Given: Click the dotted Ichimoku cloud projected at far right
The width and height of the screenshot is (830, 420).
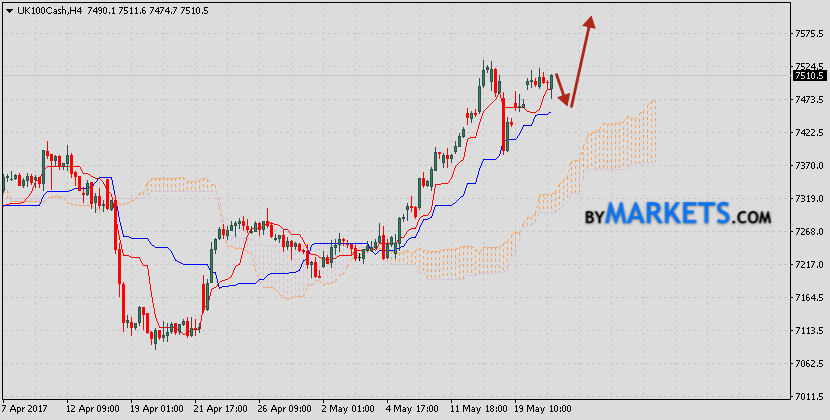Looking at the screenshot, I should 620,145.
